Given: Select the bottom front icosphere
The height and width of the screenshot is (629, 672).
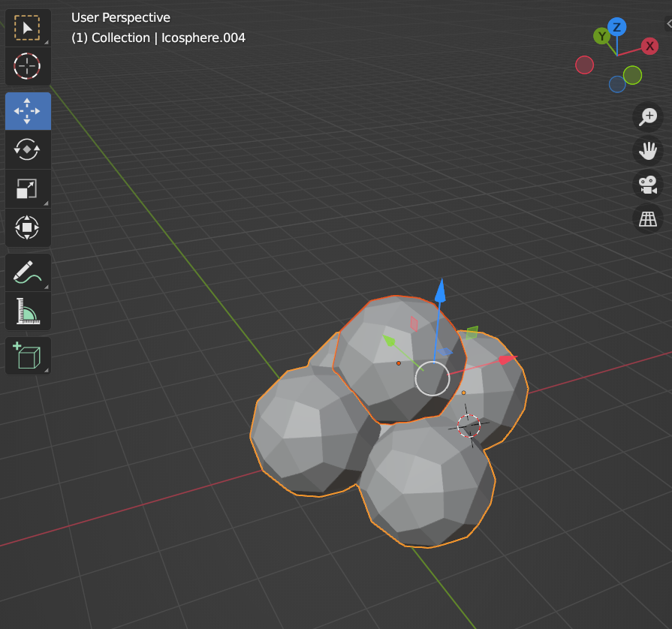Looking at the screenshot, I should [426, 484].
